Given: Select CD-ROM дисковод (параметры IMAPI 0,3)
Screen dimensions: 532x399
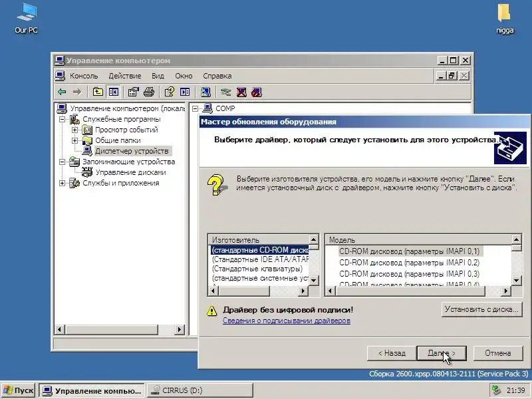Looking at the screenshot, I should (x=409, y=274).
